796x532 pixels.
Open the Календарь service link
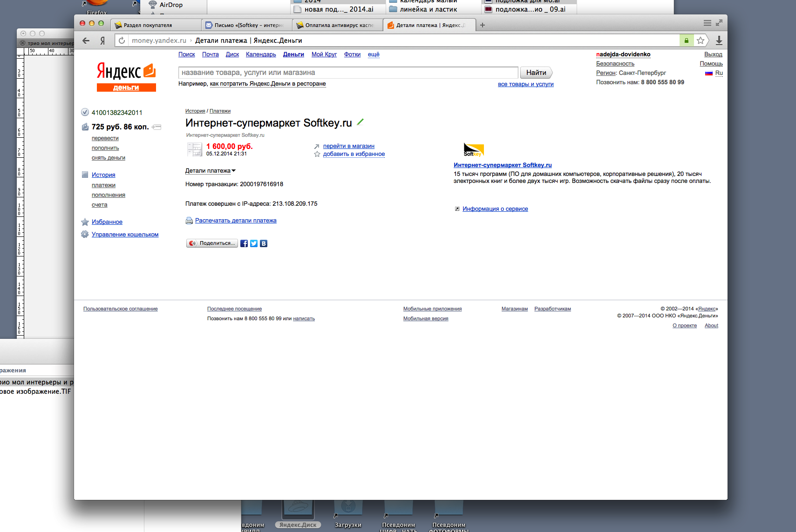pyautogui.click(x=261, y=54)
